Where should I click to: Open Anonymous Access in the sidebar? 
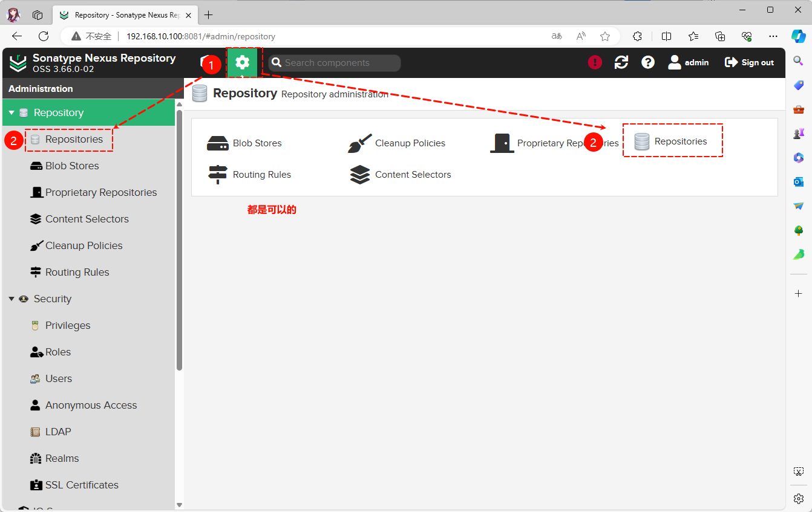[91, 406]
